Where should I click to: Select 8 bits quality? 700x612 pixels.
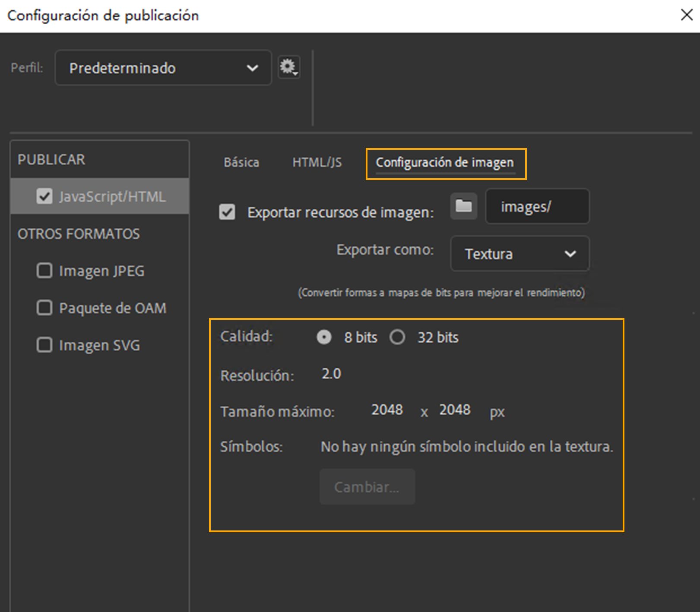pyautogui.click(x=324, y=338)
